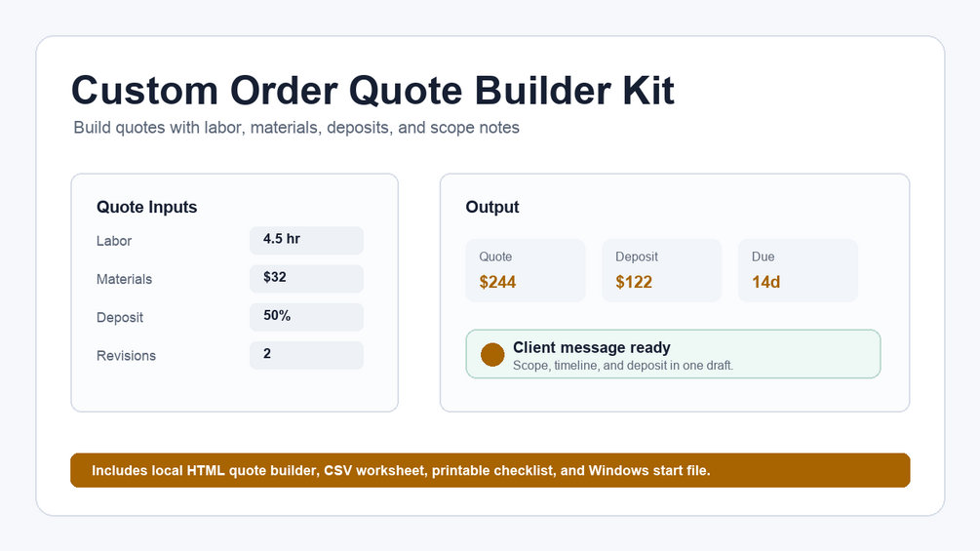Click the Materials label
Image resolution: width=980 pixels, height=551 pixels.
[x=124, y=279]
